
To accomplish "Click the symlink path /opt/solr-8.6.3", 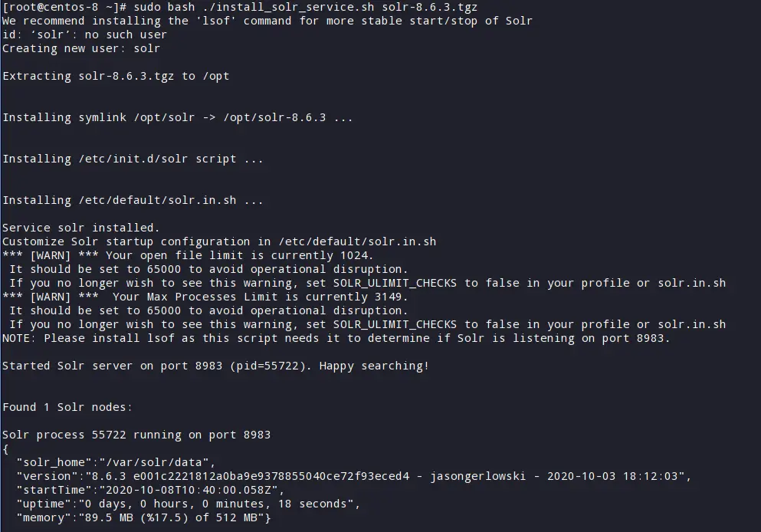I will [274, 117].
